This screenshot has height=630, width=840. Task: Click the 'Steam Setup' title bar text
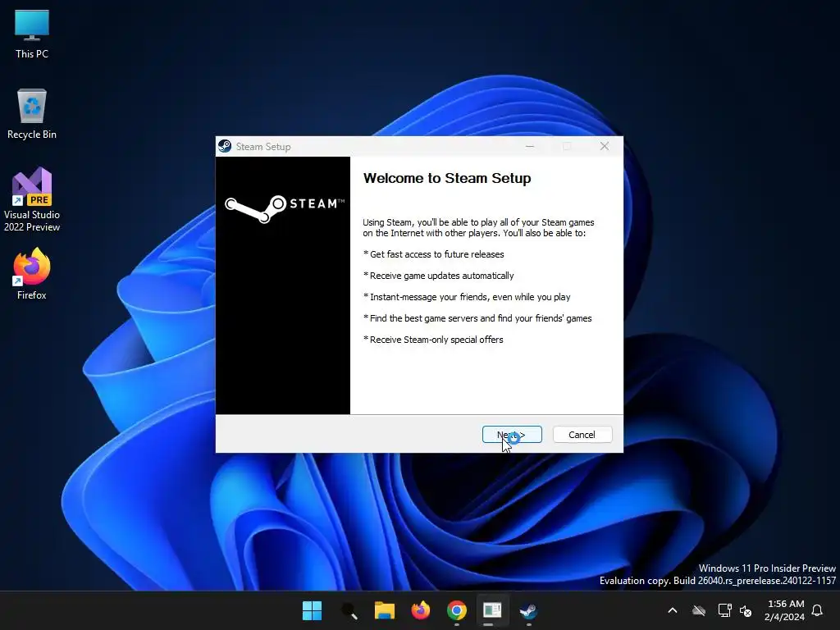tap(263, 147)
